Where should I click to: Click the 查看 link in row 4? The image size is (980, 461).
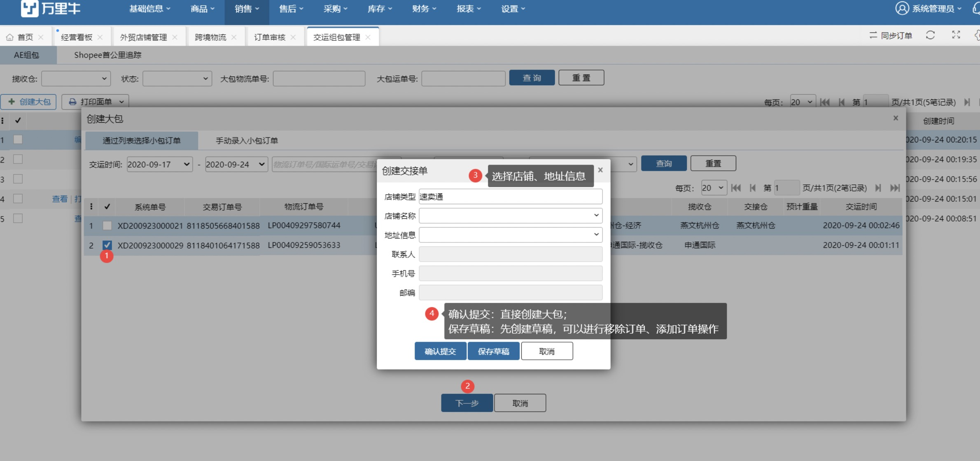pyautogui.click(x=60, y=199)
